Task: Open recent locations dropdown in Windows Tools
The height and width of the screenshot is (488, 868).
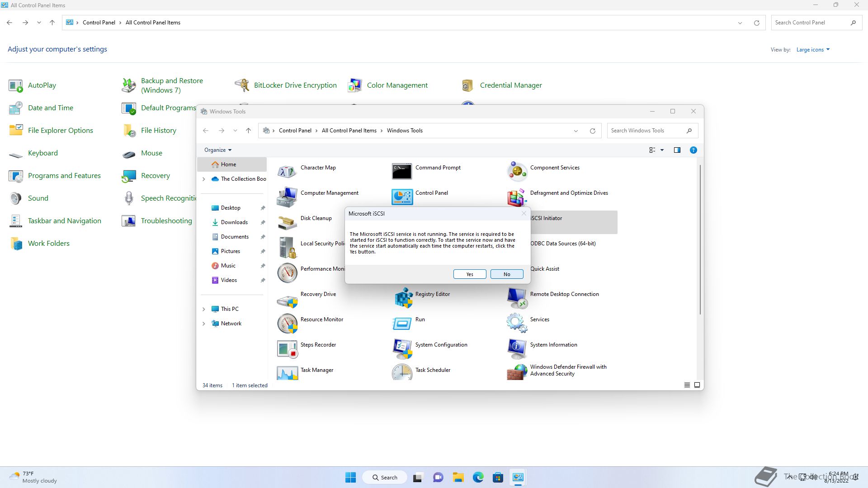Action: coord(235,131)
